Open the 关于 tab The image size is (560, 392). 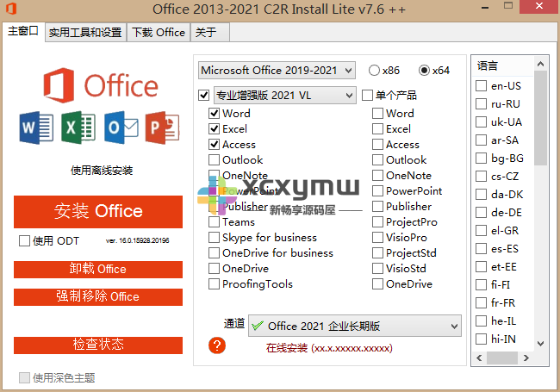click(210, 33)
